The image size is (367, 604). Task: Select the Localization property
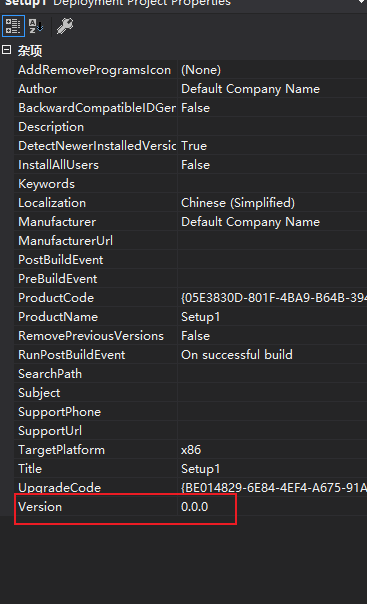pyautogui.click(x=52, y=203)
